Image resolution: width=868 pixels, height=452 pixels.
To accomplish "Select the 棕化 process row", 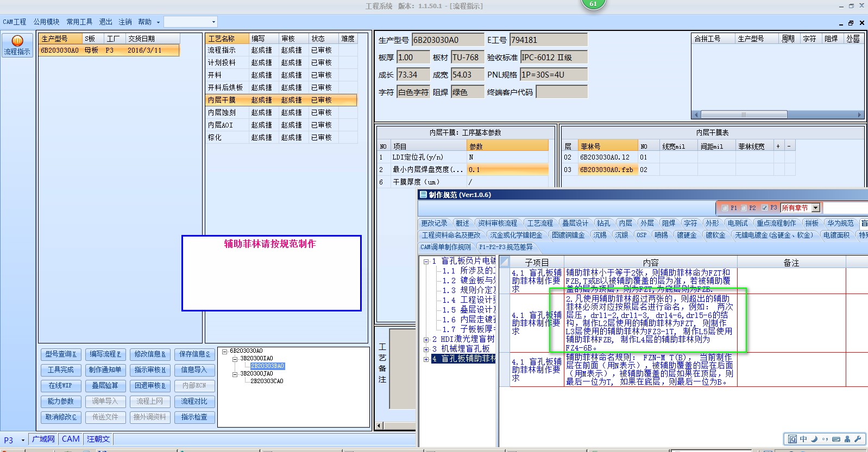I will [x=281, y=137].
